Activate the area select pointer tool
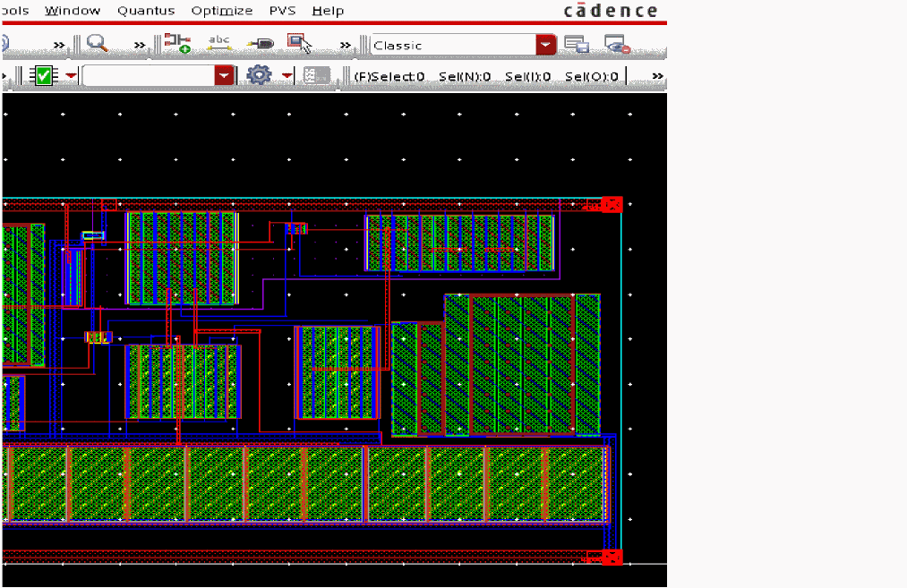907x588 pixels. point(299,44)
